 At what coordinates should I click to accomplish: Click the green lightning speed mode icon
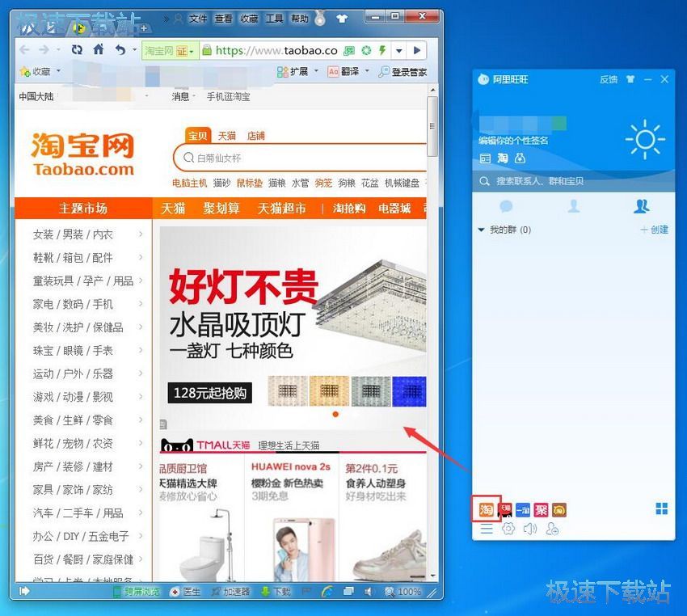point(382,50)
